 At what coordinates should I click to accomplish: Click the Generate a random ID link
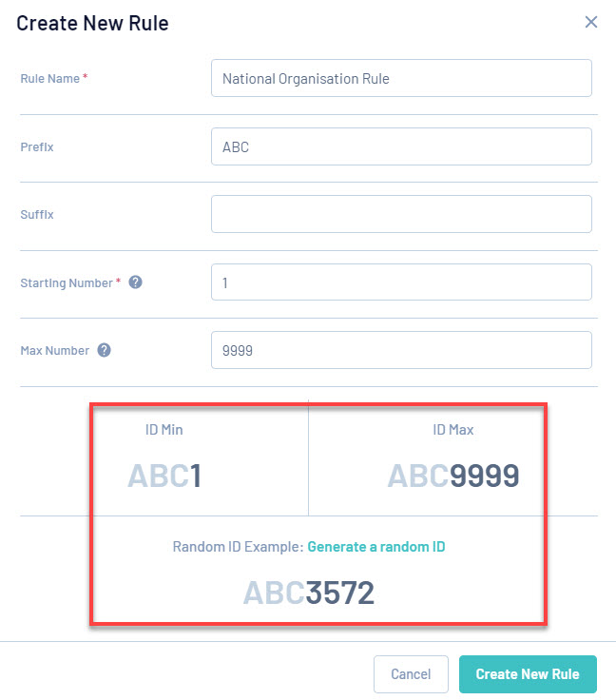click(375, 547)
